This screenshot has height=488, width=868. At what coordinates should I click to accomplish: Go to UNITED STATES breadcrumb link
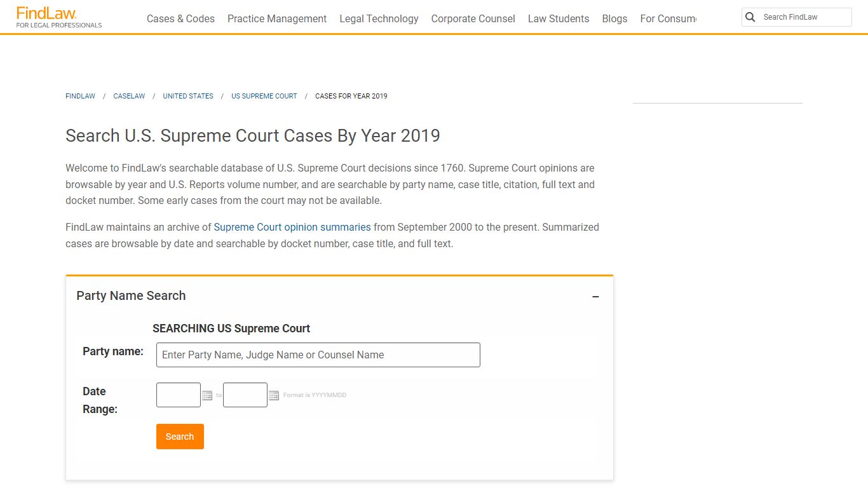tap(188, 96)
